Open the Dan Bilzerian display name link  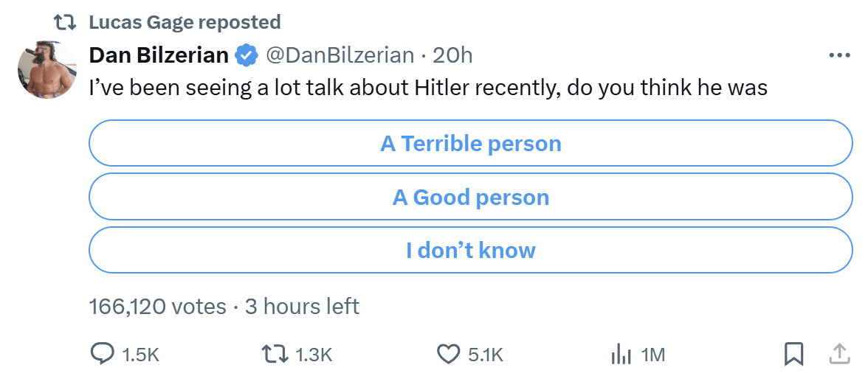pyautogui.click(x=159, y=55)
